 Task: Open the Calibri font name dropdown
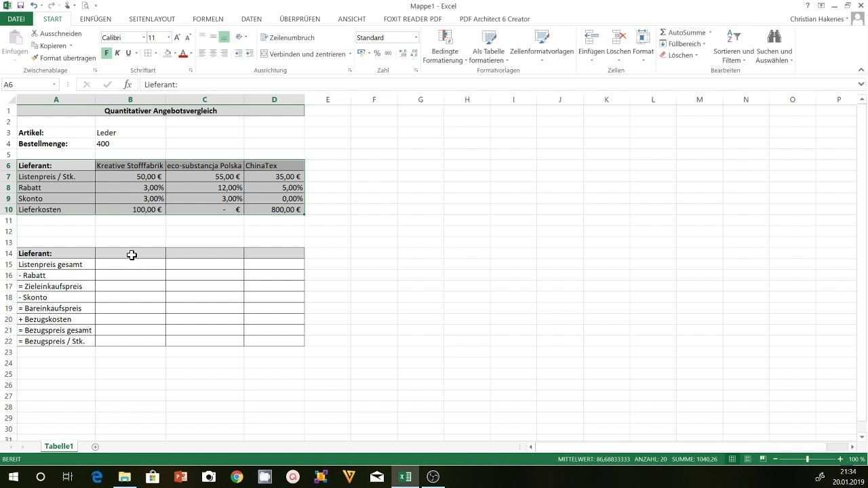click(x=143, y=38)
